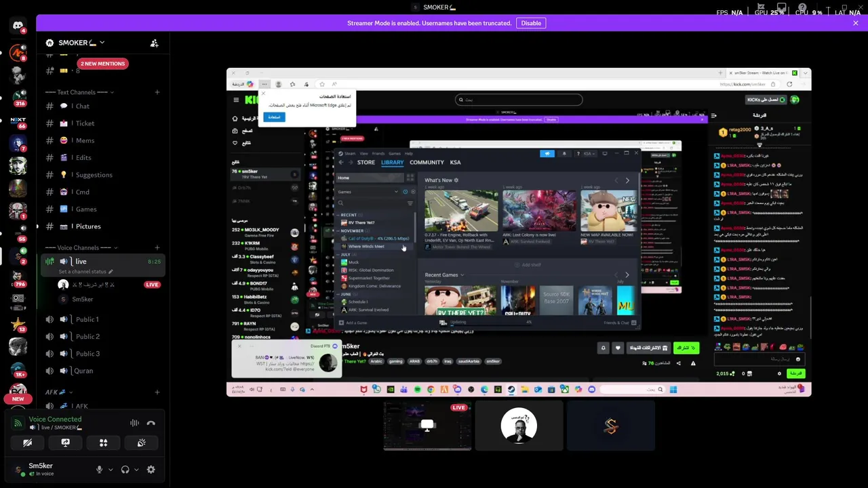Create channel in Text Channels category
The width and height of the screenshot is (868, 488).
click(x=157, y=92)
